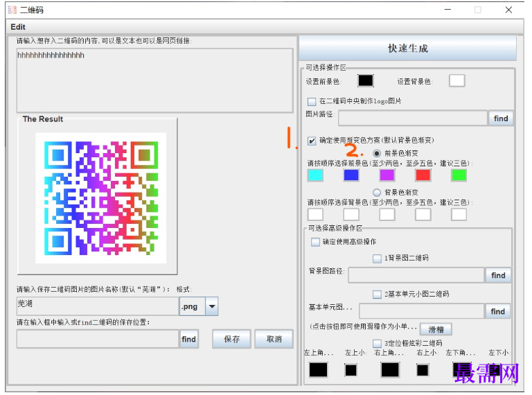
Task: Pick the green foreground gradient swatch
Action: click(459, 175)
